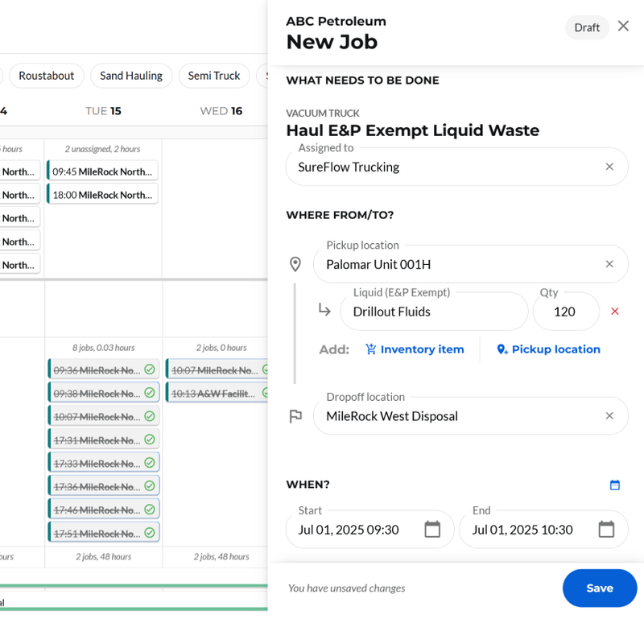Click the blue schedule icon beside WHEN?

coord(615,485)
